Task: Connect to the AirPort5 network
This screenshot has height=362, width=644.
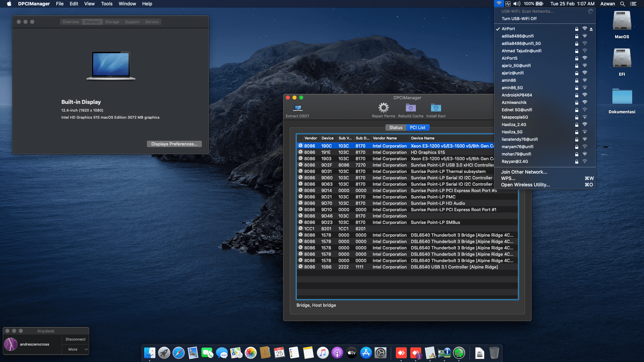Action: coord(545,58)
